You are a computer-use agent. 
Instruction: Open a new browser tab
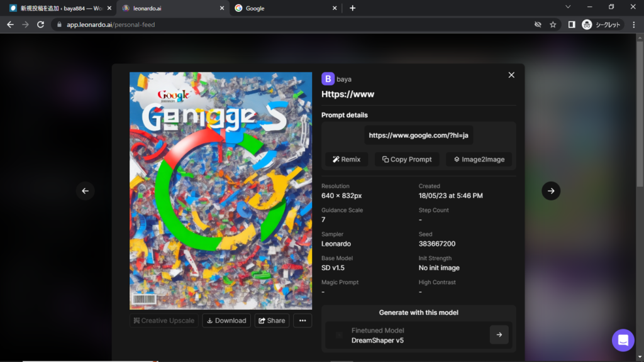(x=352, y=8)
